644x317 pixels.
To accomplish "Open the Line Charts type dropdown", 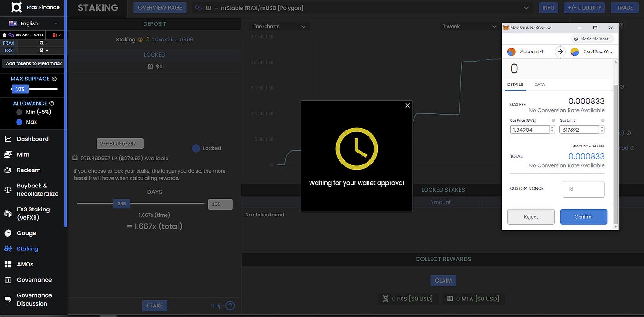I will tap(279, 27).
